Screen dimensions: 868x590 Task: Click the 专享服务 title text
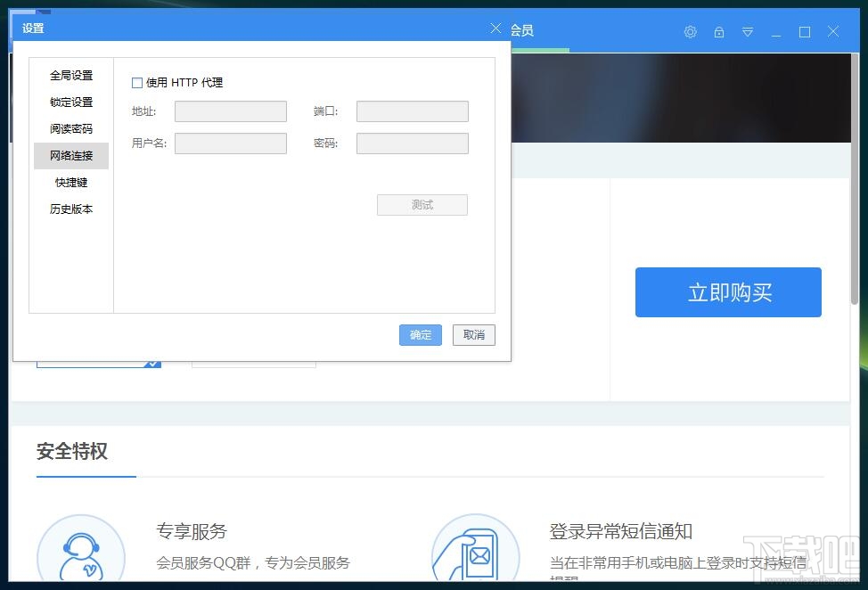point(192,531)
